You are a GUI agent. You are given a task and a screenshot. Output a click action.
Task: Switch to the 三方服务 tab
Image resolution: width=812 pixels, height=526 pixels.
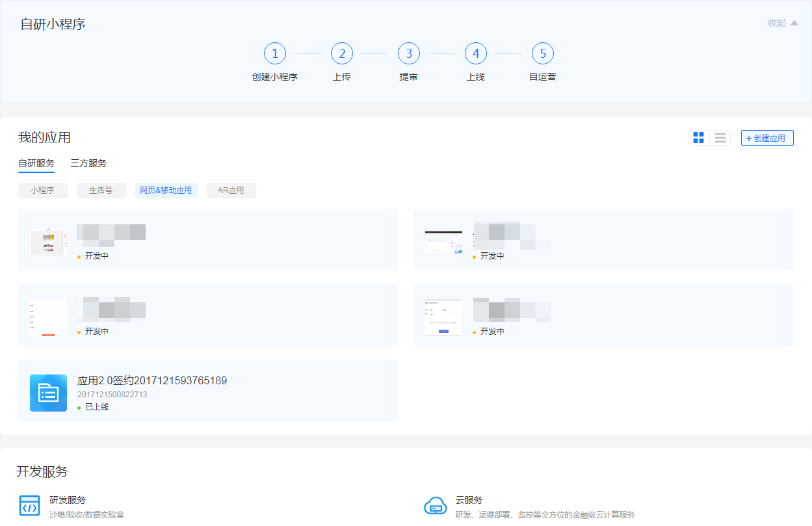(88, 163)
